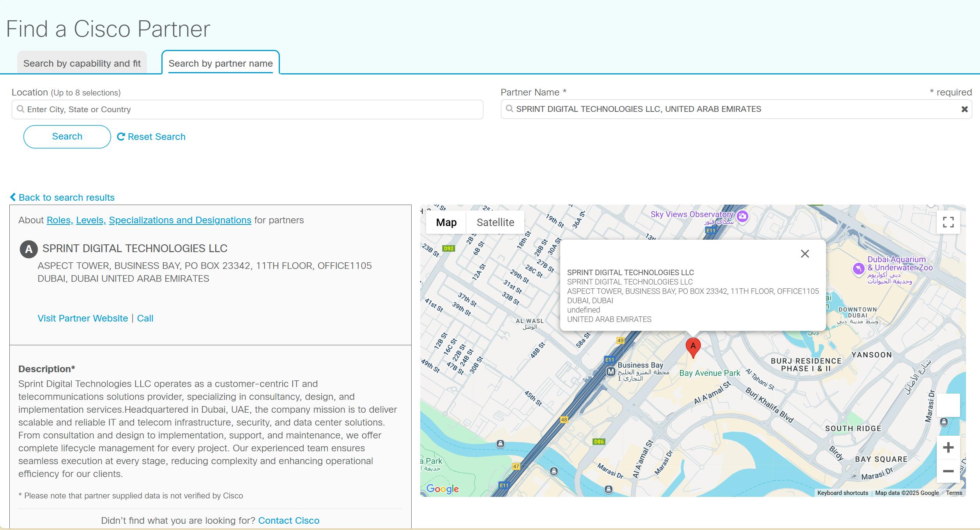The image size is (980, 530).
Task: Click the Location input field
Action: [247, 110]
